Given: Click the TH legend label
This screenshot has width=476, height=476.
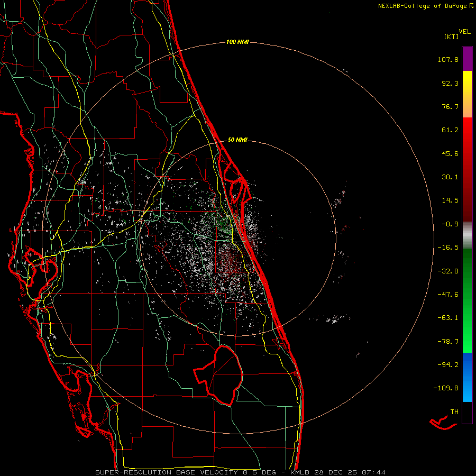Looking at the screenshot, I should click(454, 412).
